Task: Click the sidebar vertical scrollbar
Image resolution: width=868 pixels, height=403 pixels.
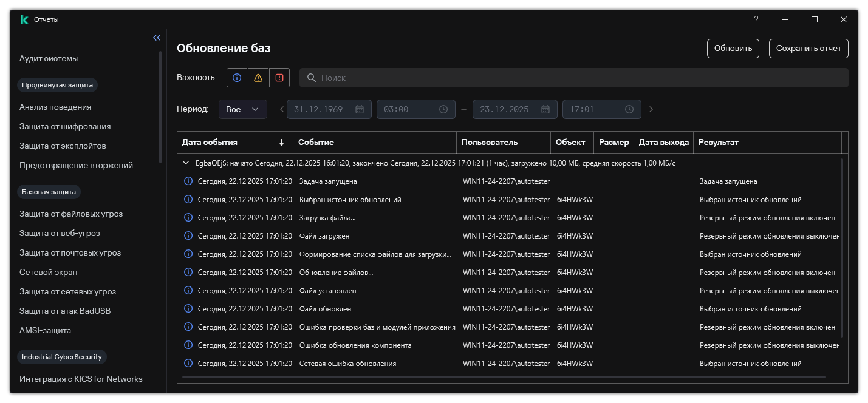Action: click(x=160, y=107)
